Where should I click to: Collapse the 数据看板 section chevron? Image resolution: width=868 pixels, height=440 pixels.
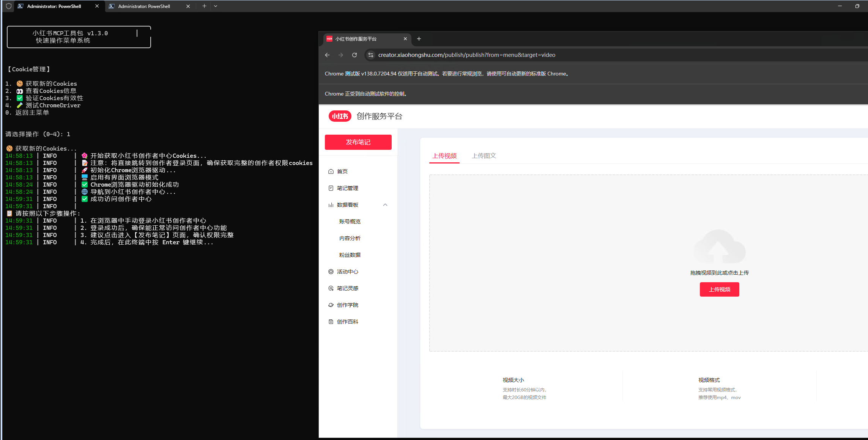pyautogui.click(x=385, y=205)
